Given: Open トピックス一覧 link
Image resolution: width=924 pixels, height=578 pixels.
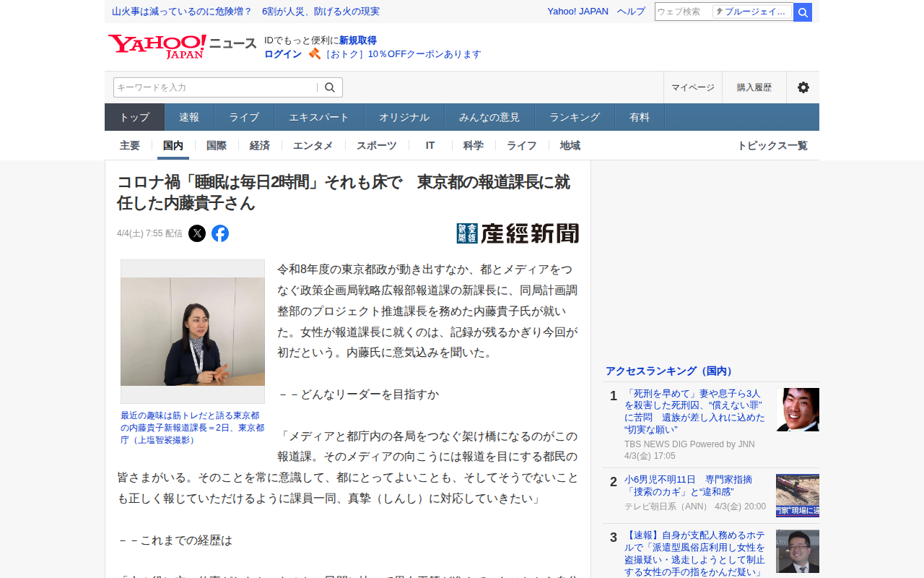Looking at the screenshot, I should pyautogui.click(x=772, y=145).
